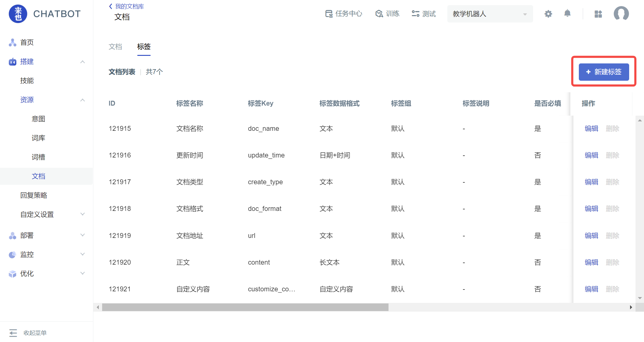The width and height of the screenshot is (644, 342).
Task: Edit the 更新时间 tag row
Action: click(x=591, y=155)
